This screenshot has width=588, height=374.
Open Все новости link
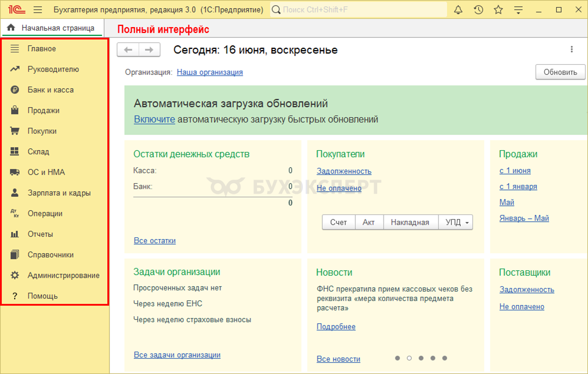[338, 359]
